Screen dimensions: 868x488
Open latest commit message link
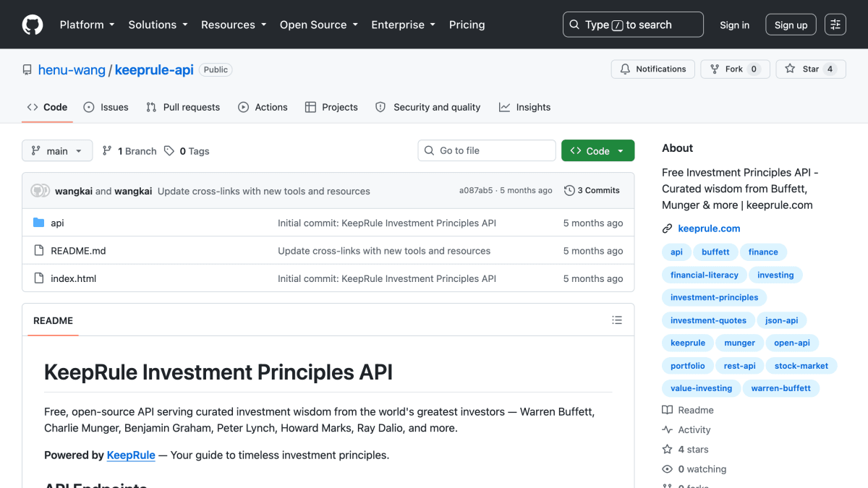click(x=264, y=191)
